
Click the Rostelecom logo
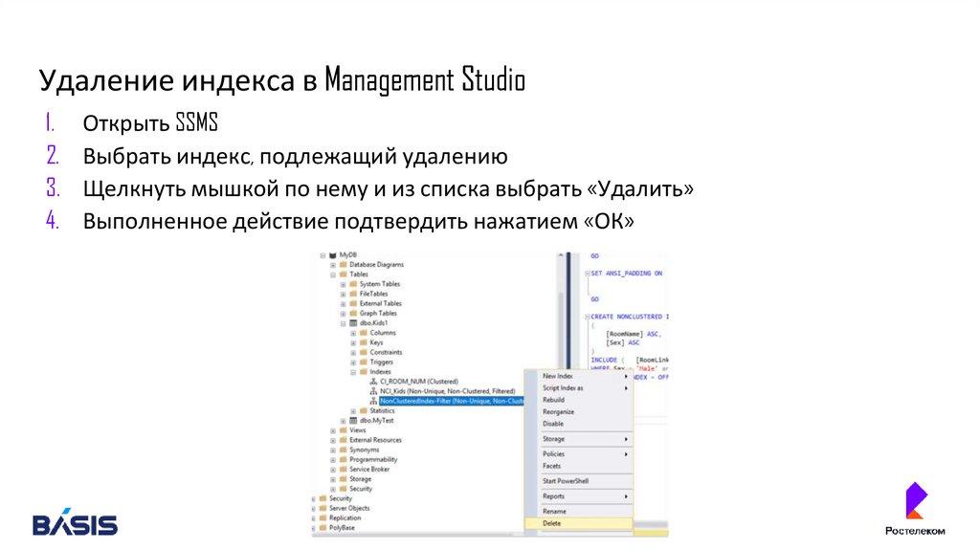916,508
